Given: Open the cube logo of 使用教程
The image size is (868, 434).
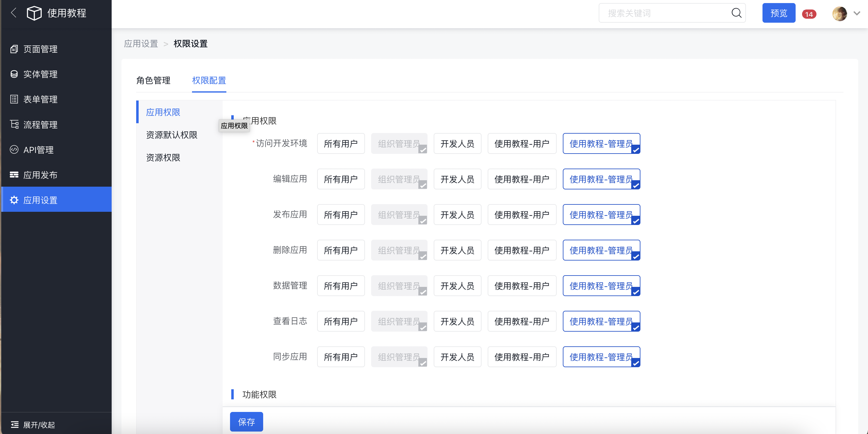Looking at the screenshot, I should 34,13.
